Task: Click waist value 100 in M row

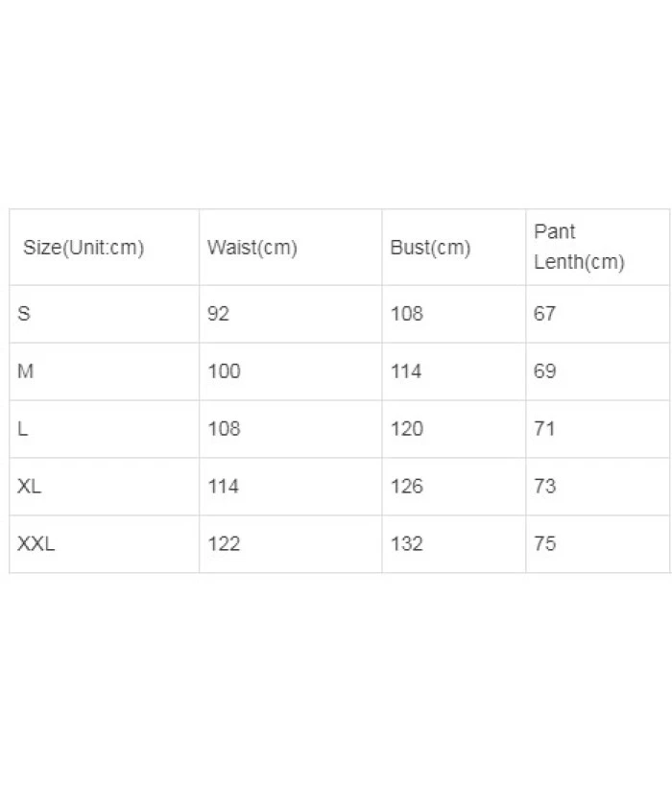Action: (x=224, y=371)
